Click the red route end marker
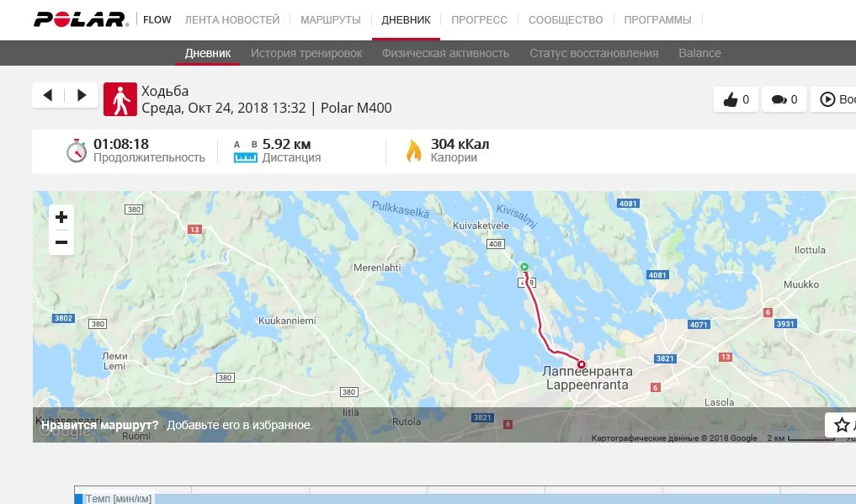Image resolution: width=856 pixels, height=504 pixels. coord(582,364)
